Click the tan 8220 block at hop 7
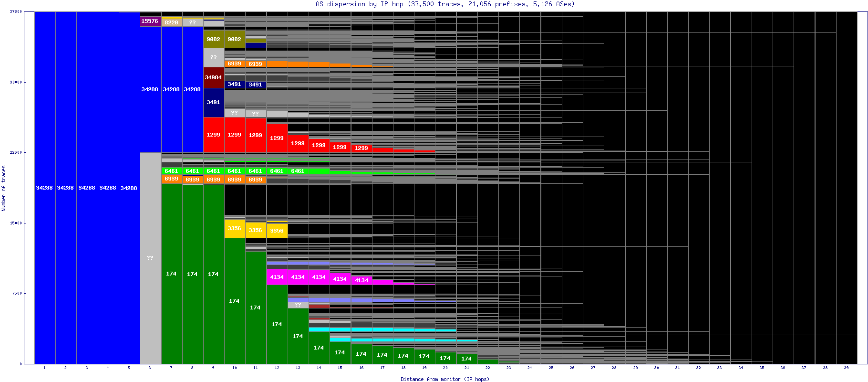868x382 pixels. click(172, 22)
